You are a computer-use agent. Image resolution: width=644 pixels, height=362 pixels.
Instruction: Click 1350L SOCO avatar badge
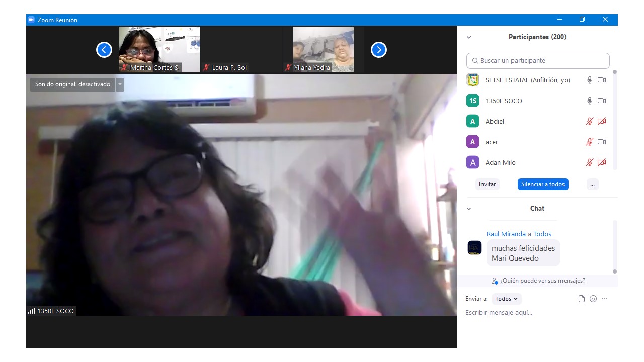click(x=472, y=101)
